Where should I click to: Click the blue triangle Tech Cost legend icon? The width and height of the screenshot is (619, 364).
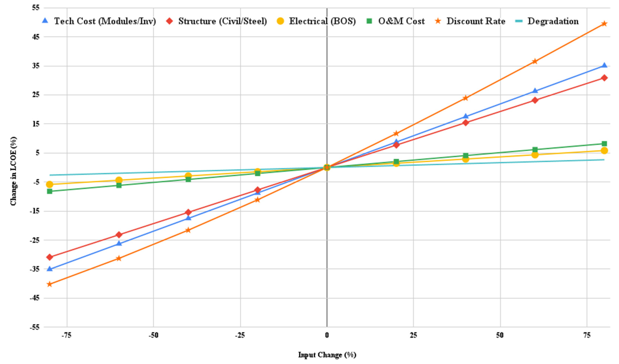pos(45,21)
